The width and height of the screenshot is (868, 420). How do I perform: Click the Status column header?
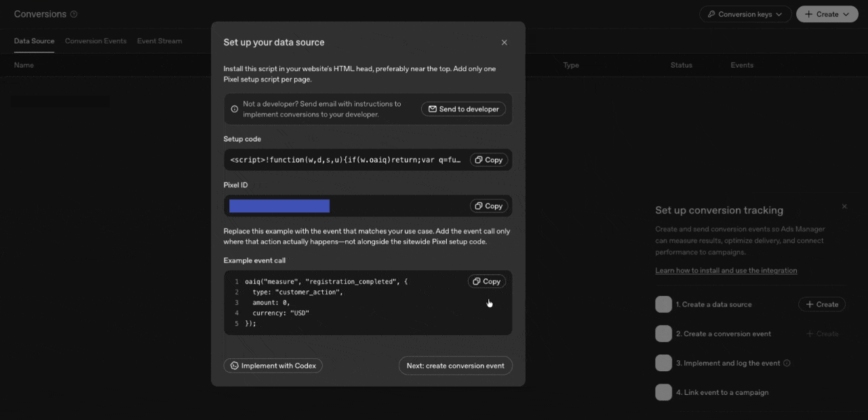pos(682,65)
